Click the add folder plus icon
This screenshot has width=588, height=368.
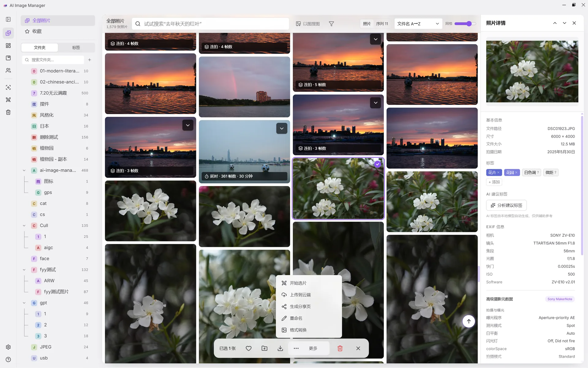[x=89, y=60]
